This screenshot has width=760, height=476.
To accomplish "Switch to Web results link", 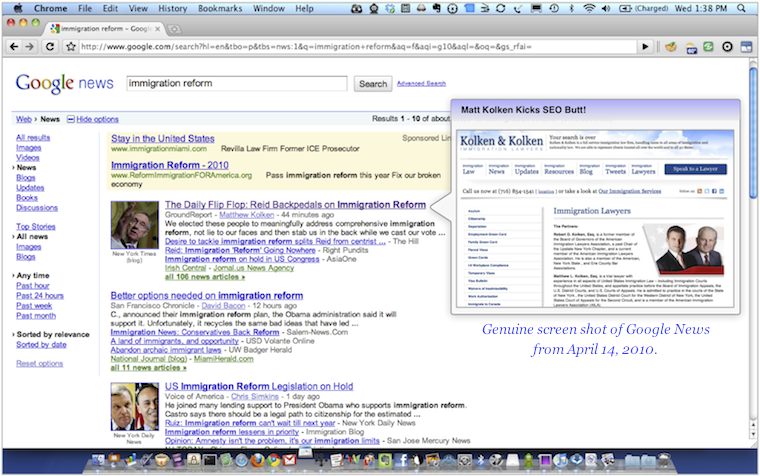I will pyautogui.click(x=23, y=119).
